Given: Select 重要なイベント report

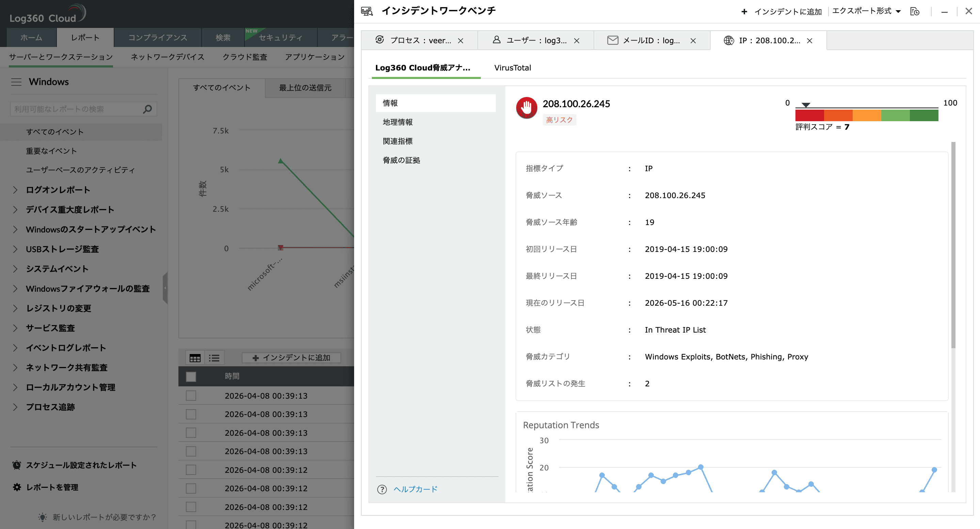Looking at the screenshot, I should pyautogui.click(x=51, y=151).
